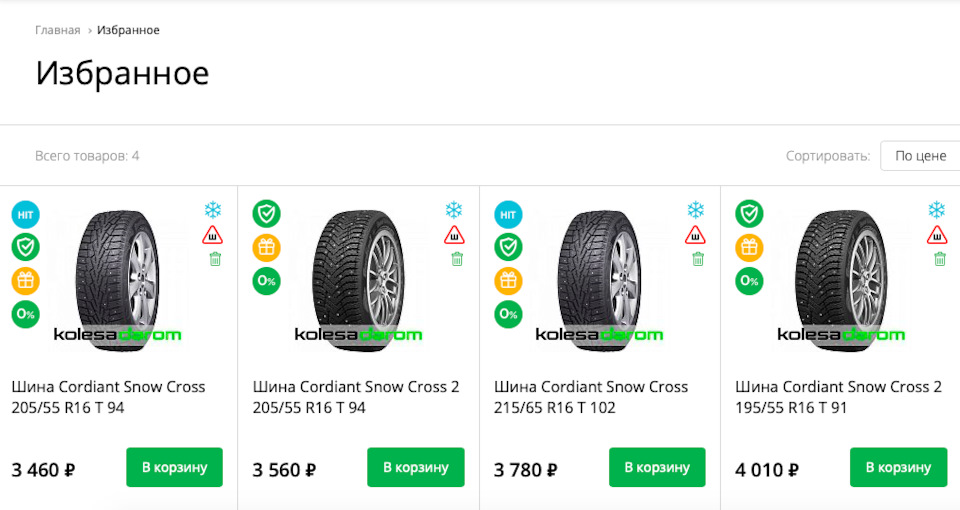This screenshot has height=510, width=960.
Task: Click the 0% installment badge on the fourth tire
Action: click(x=749, y=281)
